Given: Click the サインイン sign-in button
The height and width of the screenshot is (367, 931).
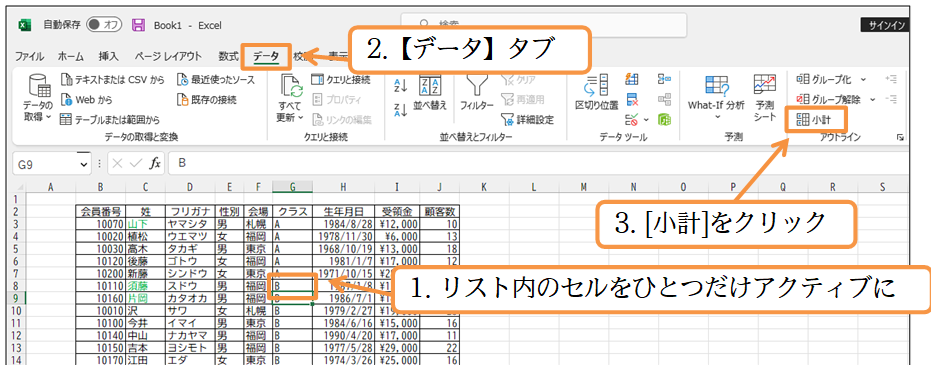Looking at the screenshot, I should click(885, 25).
